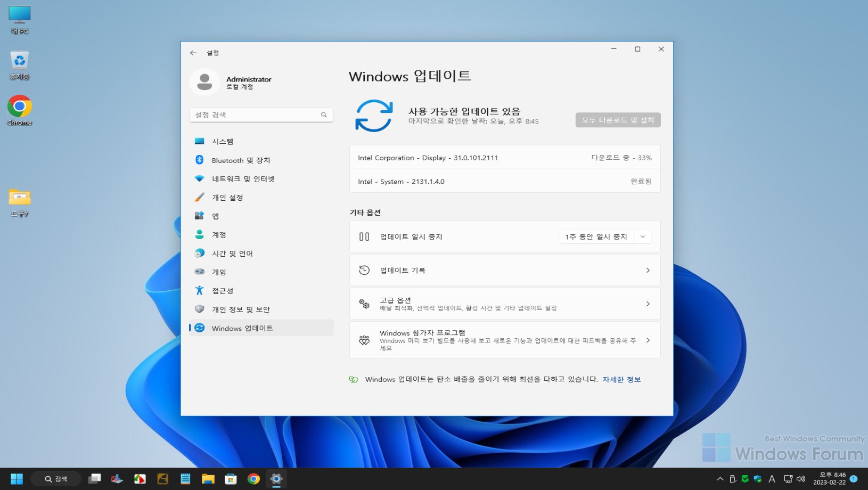Open the volume speaker tray icon
This screenshot has width=868, height=490.
801,479
